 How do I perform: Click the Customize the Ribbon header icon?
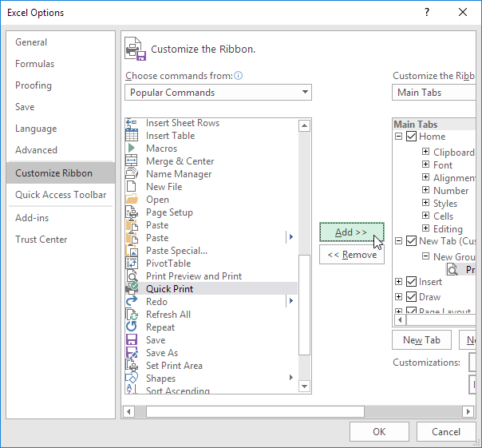coord(135,49)
